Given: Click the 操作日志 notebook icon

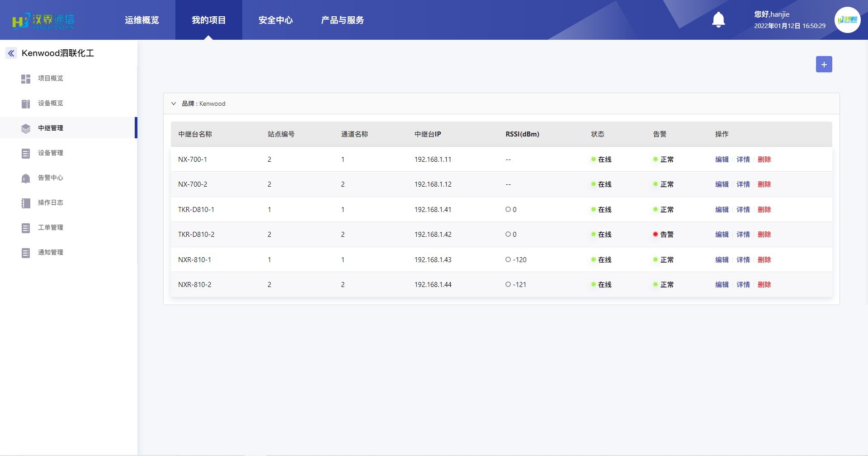Looking at the screenshot, I should pos(26,203).
